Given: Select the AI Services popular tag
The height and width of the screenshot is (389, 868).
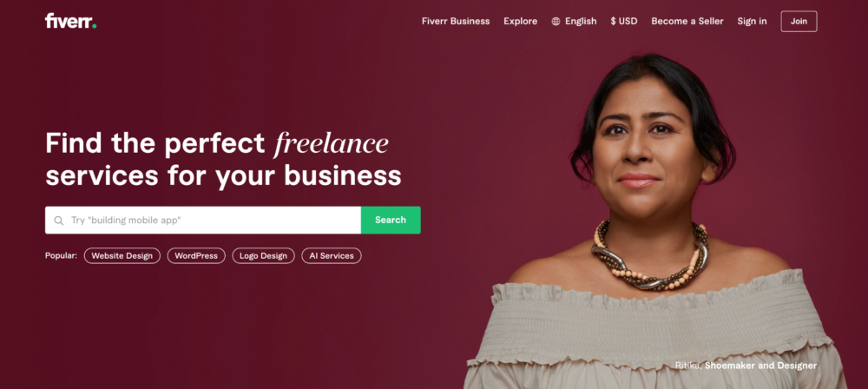Looking at the screenshot, I should click(331, 255).
